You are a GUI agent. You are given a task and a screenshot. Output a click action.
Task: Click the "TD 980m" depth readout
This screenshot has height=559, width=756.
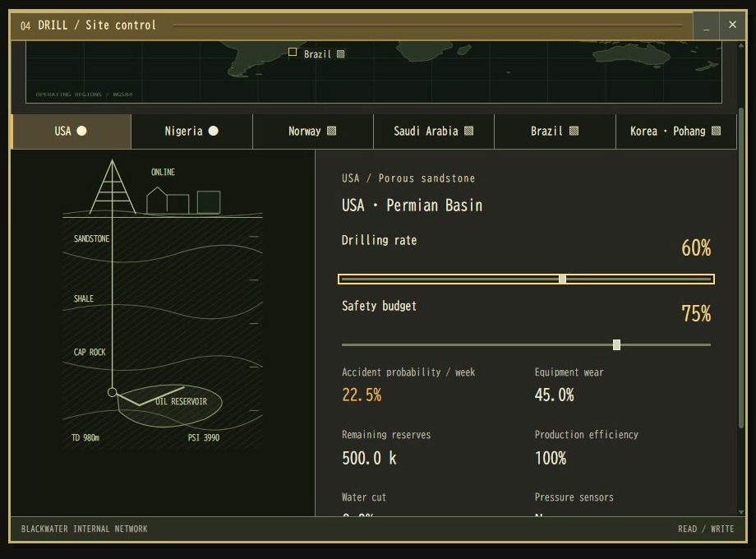pos(85,437)
